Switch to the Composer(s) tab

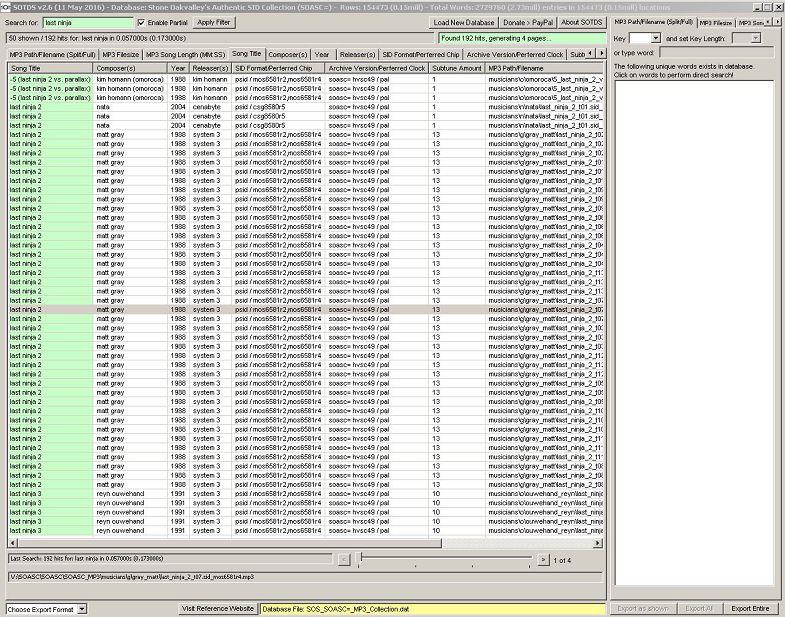(x=289, y=54)
